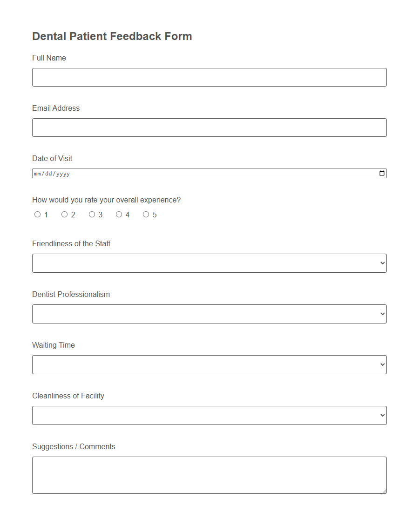Select rating 2 for overall experience
Image resolution: width=419 pixels, height=532 pixels.
[x=64, y=214]
